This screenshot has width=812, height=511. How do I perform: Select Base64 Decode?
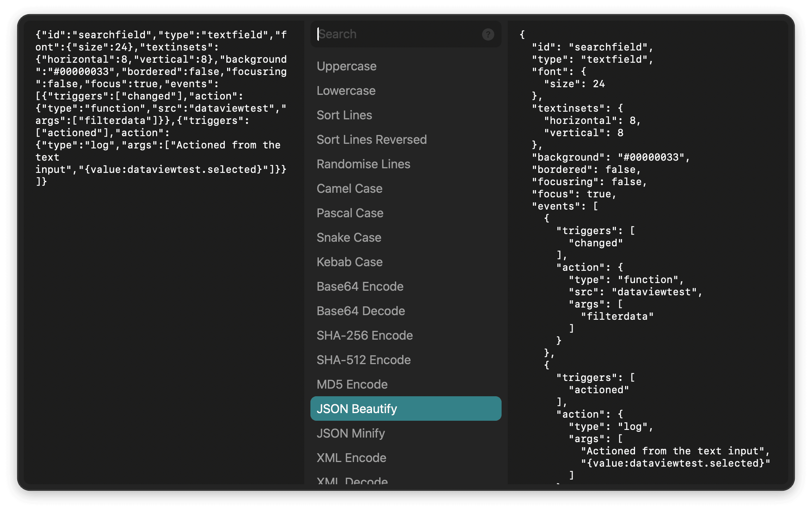click(x=406, y=311)
